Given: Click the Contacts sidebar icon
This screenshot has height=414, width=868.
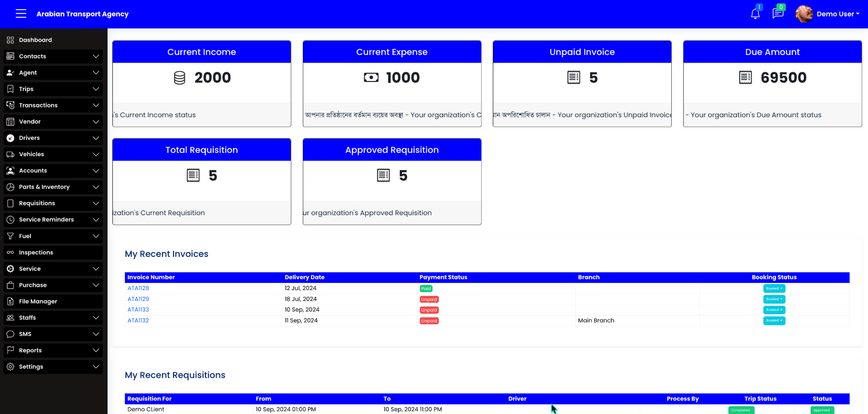Looking at the screenshot, I should pos(10,56).
